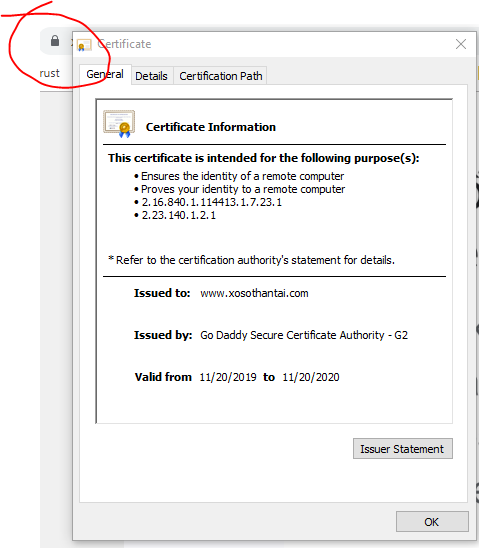The image size is (479, 548).
Task: Click the certificate ribbon seal icon
Action: [x=119, y=124]
